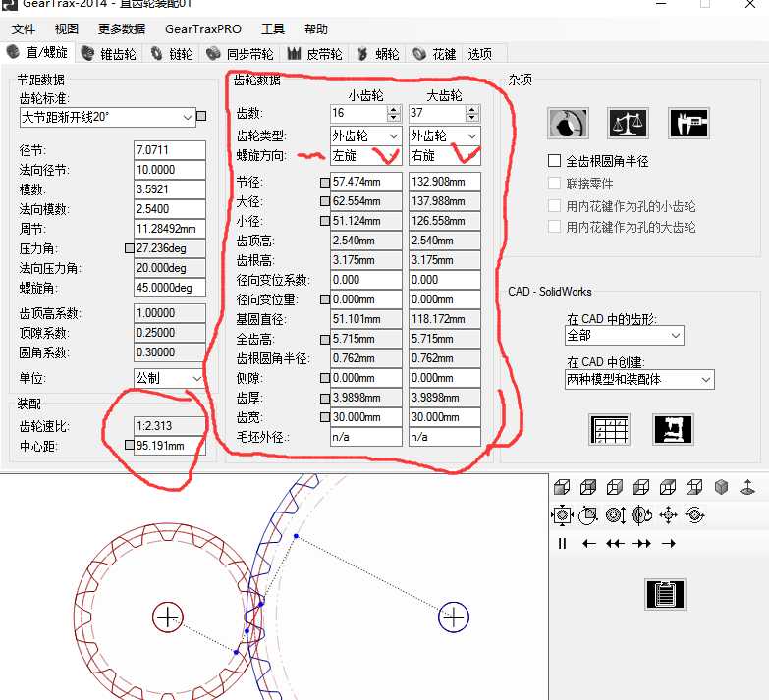769x700 pixels.
Task: Switch to the 蜗轮 tab
Action: coord(378,53)
